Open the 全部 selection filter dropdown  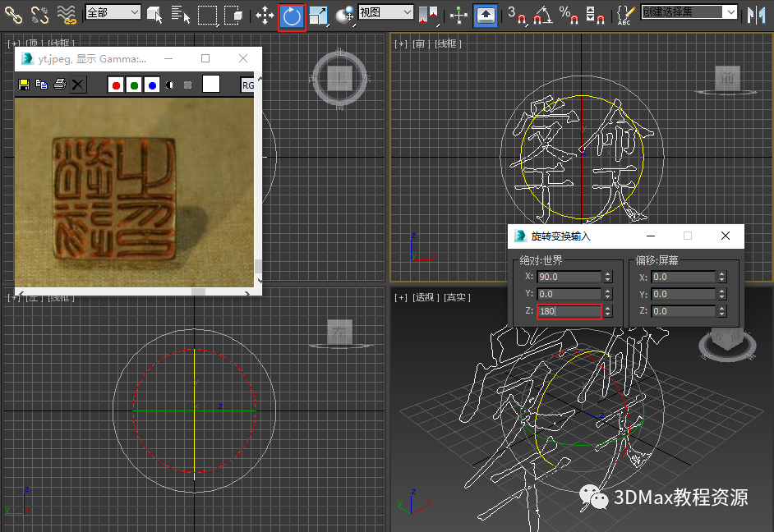(113, 11)
